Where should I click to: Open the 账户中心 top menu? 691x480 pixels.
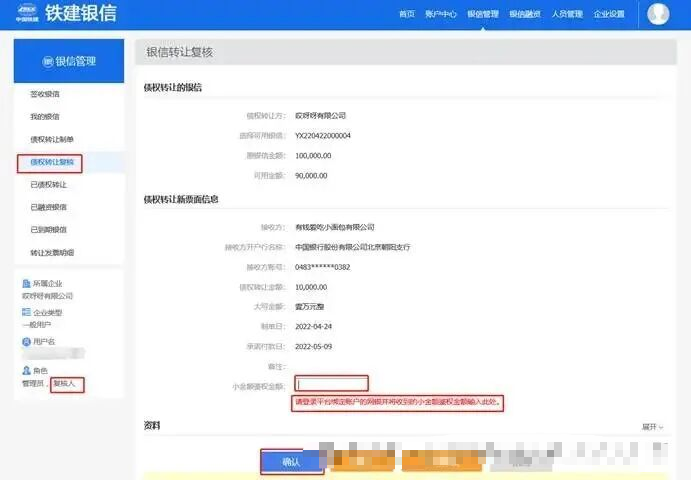[441, 14]
